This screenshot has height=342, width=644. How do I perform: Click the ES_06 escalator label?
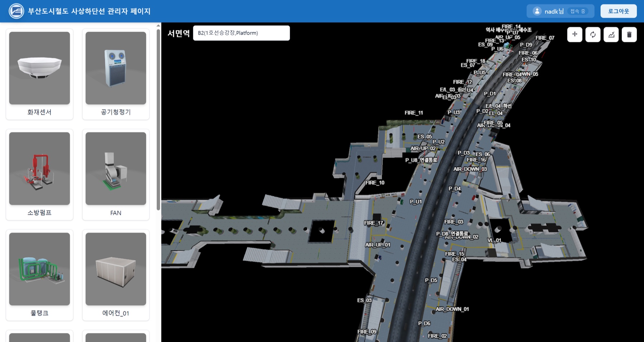pyautogui.click(x=483, y=154)
